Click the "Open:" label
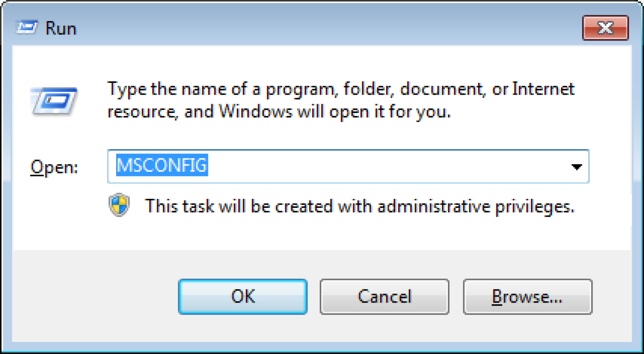The height and width of the screenshot is (354, 644). 54,167
